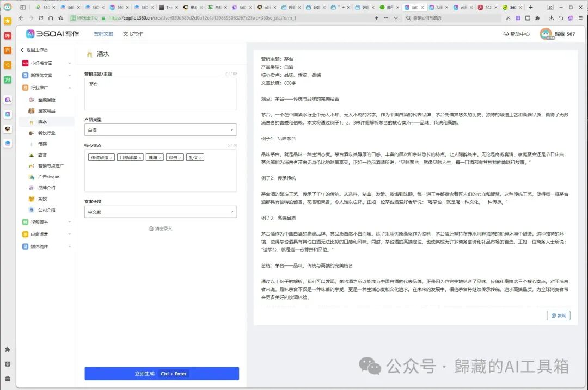
Task: Select 品牌介绍 in the sidebar
Action: 46,188
